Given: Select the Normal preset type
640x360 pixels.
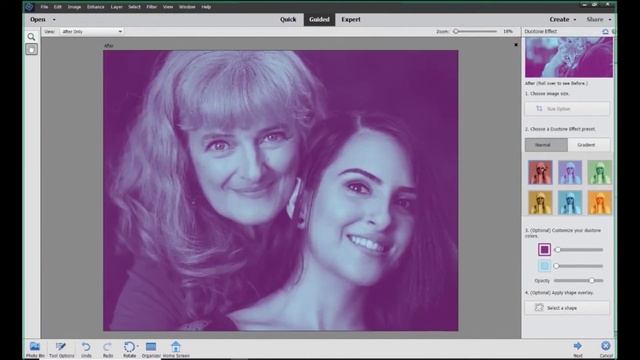Looking at the screenshot, I should [x=546, y=145].
